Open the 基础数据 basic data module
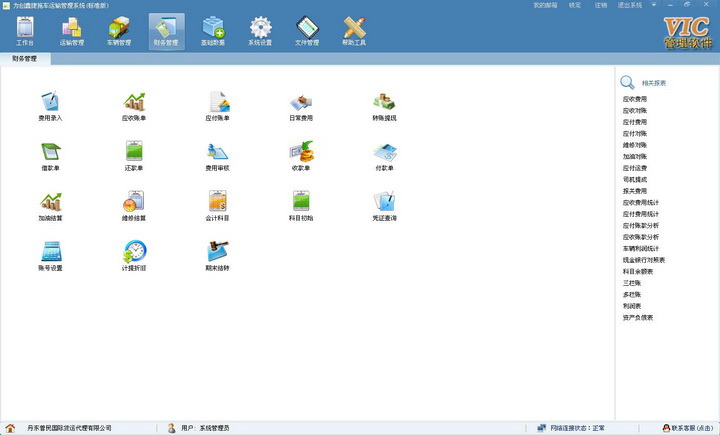The height and width of the screenshot is (435, 720). pos(213,31)
